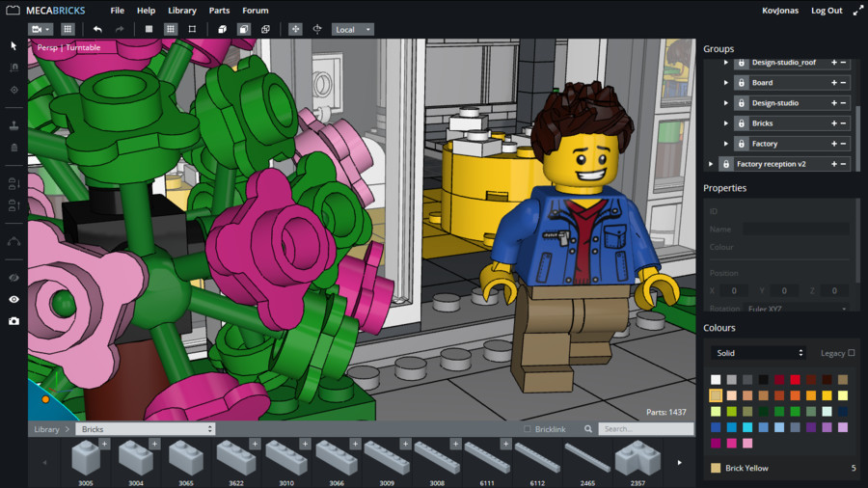This screenshot has height=488, width=868.
Task: Toggle lock on the Bricks group
Action: pyautogui.click(x=742, y=123)
